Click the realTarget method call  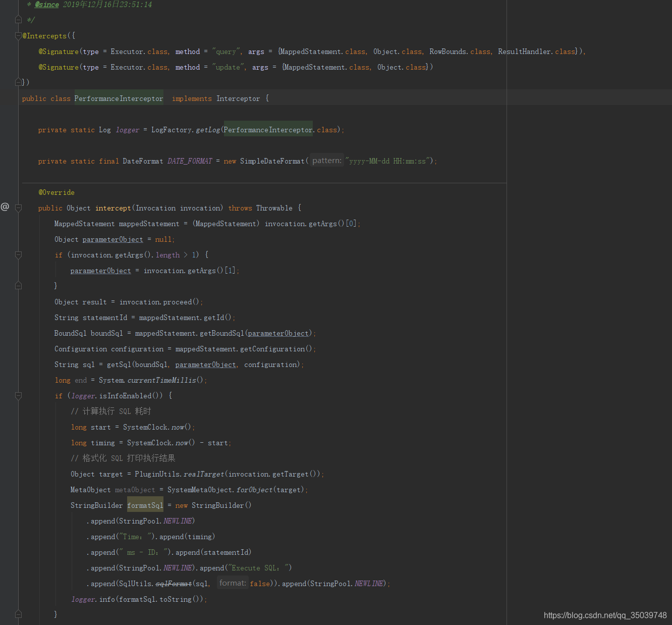(x=204, y=474)
